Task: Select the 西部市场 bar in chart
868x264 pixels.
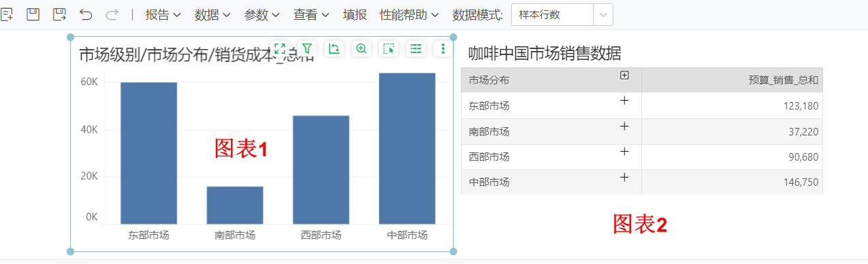Action: [321, 169]
